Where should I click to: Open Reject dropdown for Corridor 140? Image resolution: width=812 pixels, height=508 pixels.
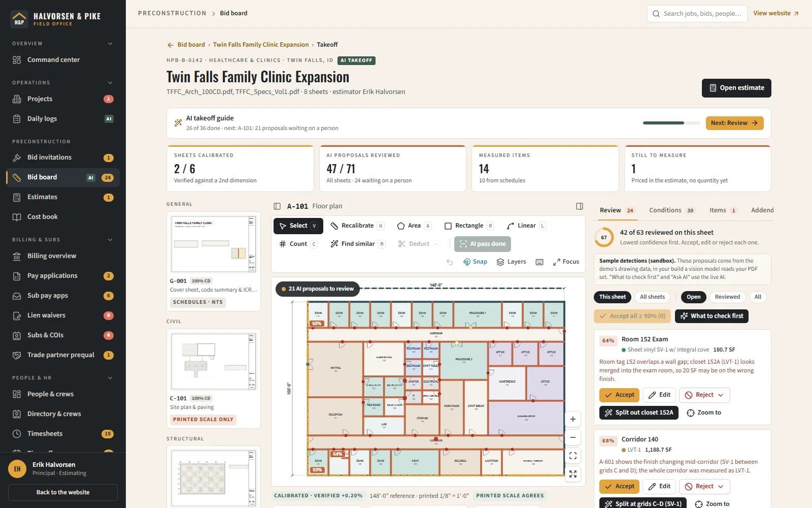(x=704, y=487)
